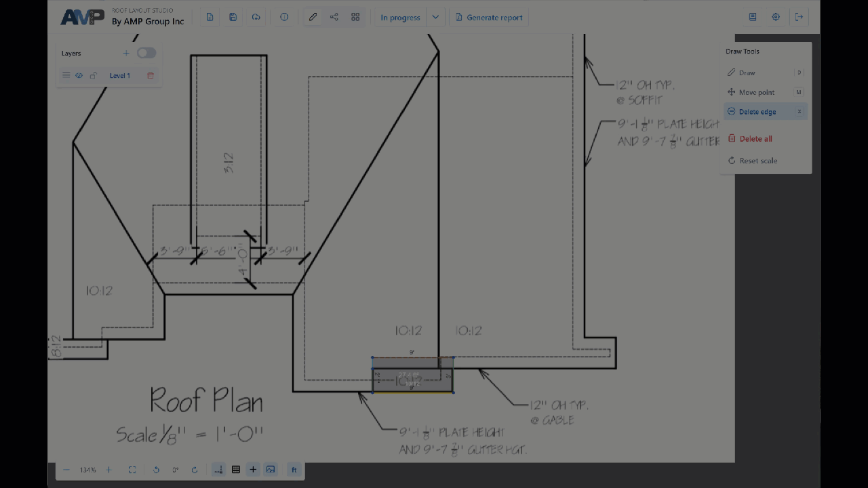This screenshot has width=868, height=488.
Task: Zoom in with bottom plus icon
Action: pyautogui.click(x=109, y=470)
